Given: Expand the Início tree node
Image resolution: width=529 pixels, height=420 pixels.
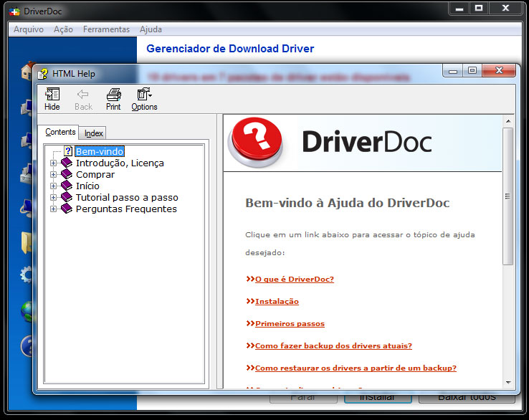Looking at the screenshot, I should (53, 186).
